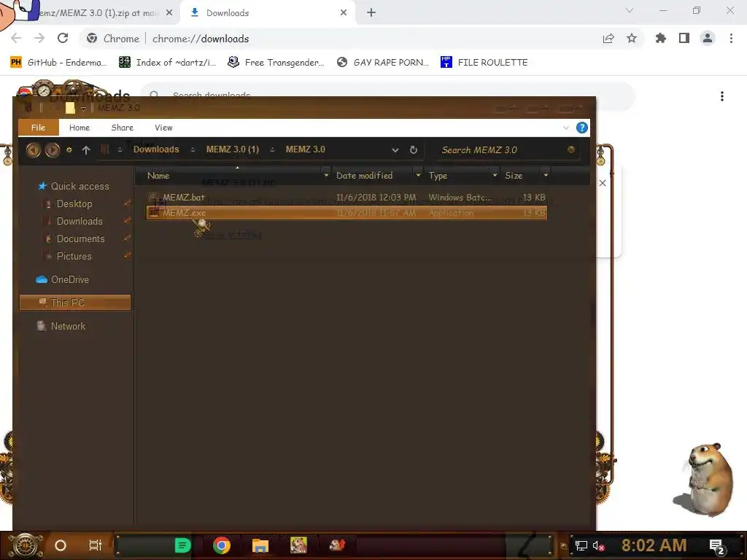Dismiss download entry with X button

point(603,183)
